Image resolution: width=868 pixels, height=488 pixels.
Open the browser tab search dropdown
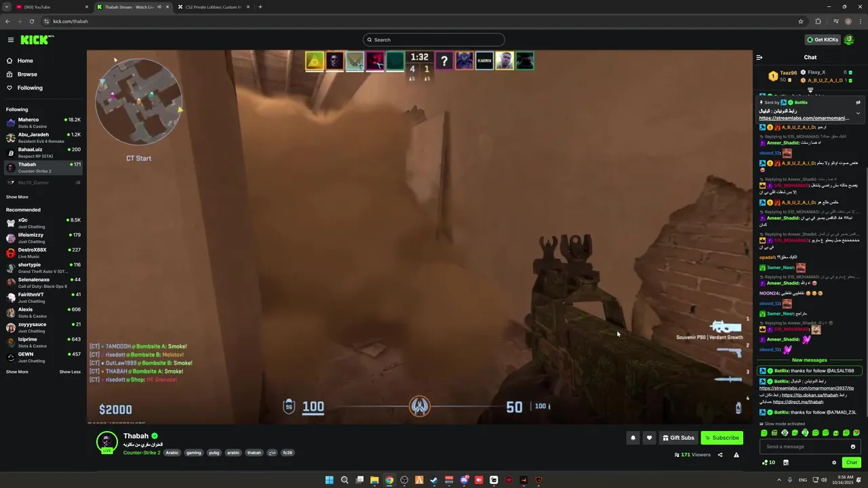pyautogui.click(x=6, y=7)
